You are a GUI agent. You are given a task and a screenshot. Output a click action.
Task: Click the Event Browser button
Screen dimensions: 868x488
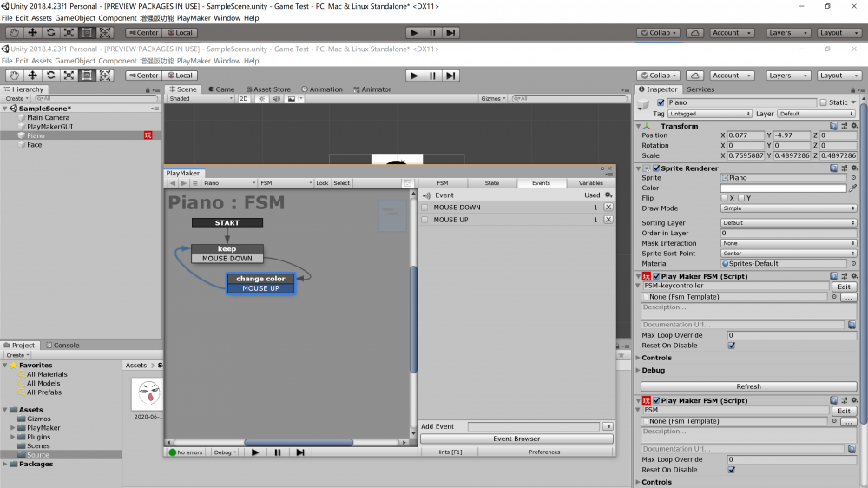[516, 439]
